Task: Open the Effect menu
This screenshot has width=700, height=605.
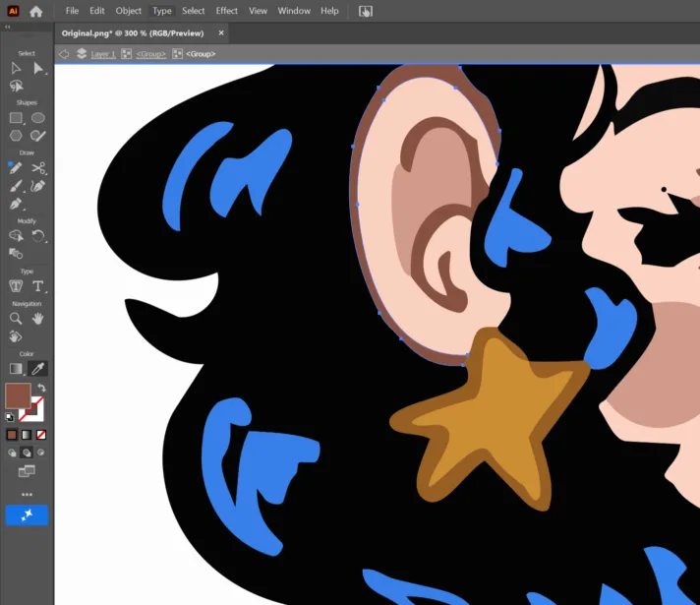Action: (227, 11)
